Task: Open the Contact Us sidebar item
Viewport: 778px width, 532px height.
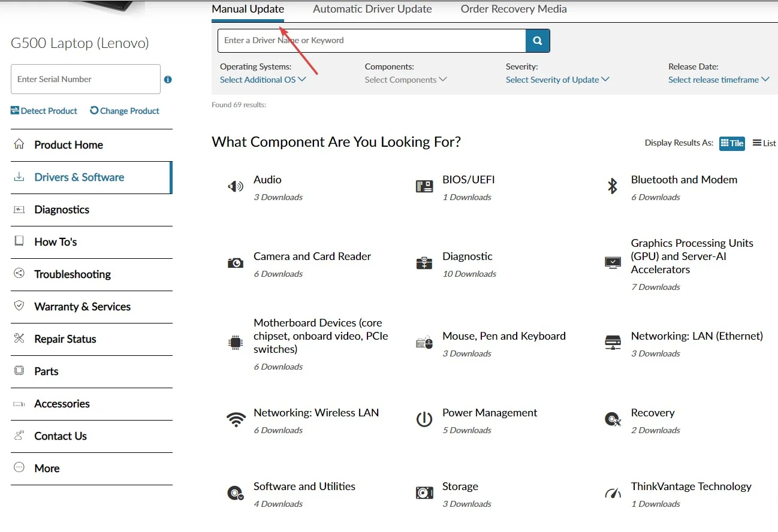Action: 92,436
